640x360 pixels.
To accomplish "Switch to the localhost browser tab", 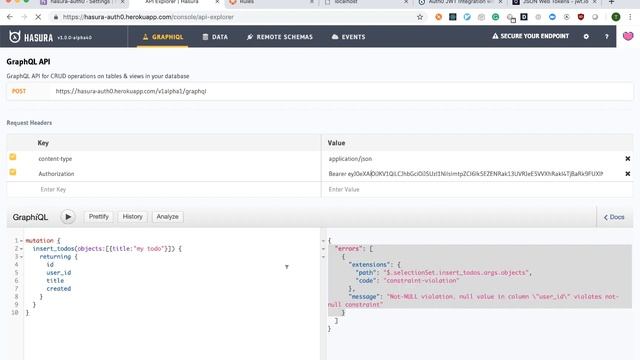I will tap(365, 2).
